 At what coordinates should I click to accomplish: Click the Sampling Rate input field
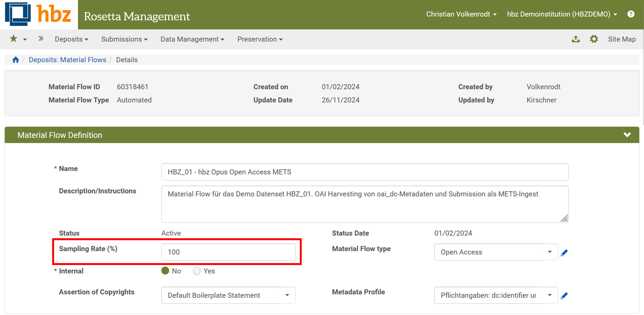pos(228,252)
